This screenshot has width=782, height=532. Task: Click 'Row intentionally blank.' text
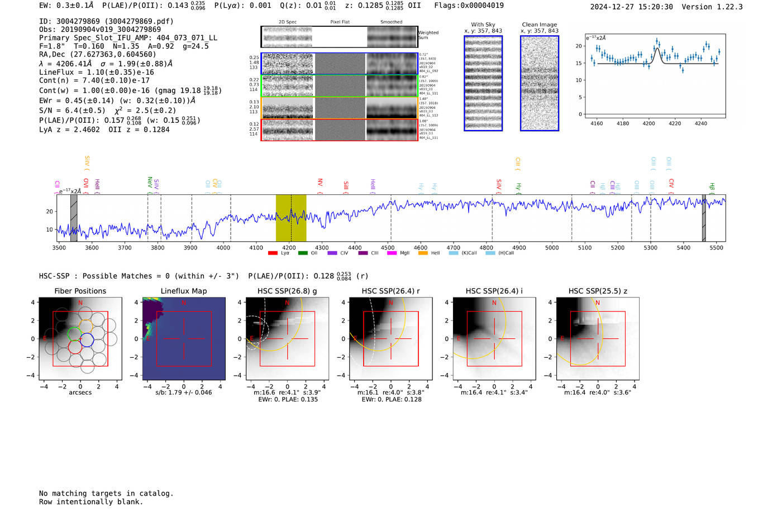point(91,502)
